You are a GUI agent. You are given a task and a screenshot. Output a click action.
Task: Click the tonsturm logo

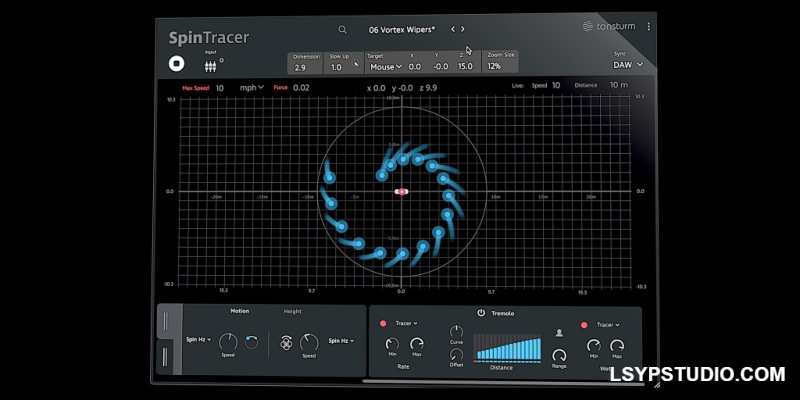(x=609, y=26)
